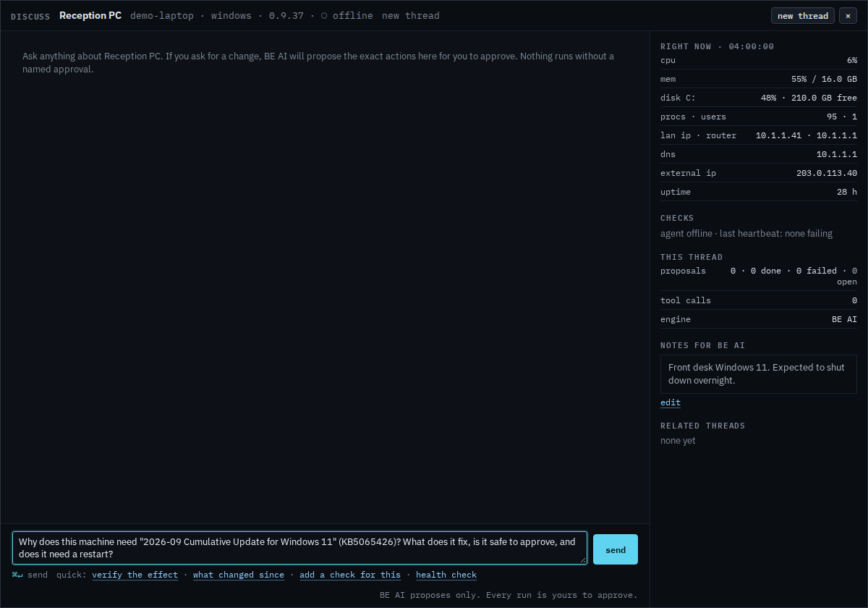The height and width of the screenshot is (608, 868).
Task: Click the proposals count row
Action: pyautogui.click(x=759, y=276)
